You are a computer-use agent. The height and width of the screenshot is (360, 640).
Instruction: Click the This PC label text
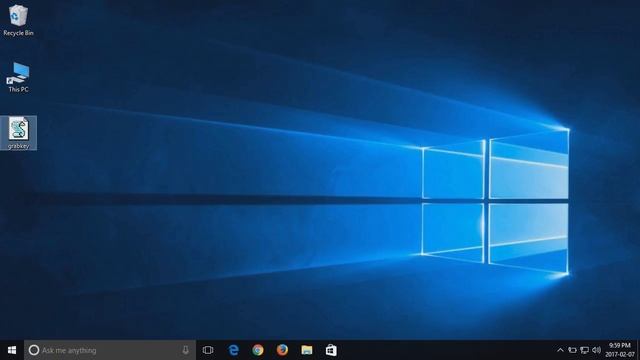18,89
